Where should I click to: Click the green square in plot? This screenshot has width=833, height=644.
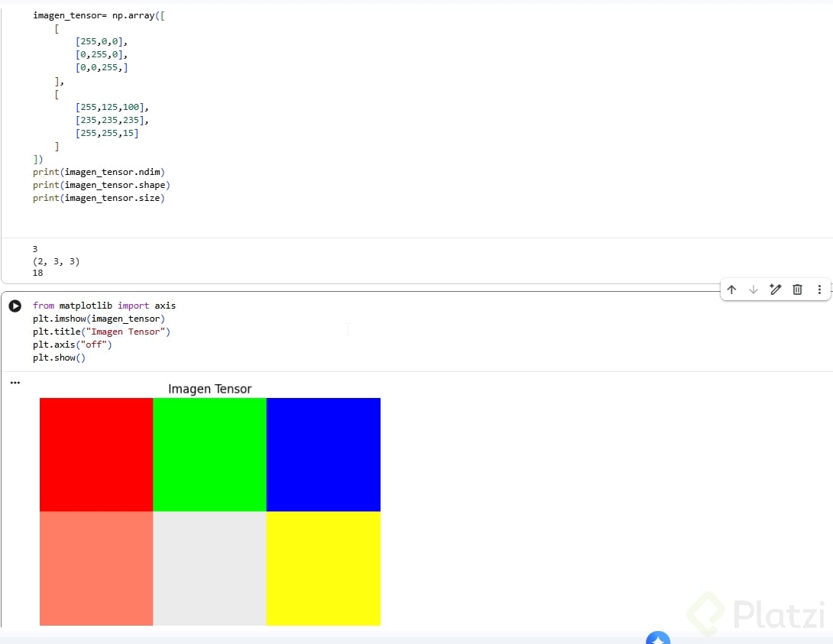click(210, 455)
